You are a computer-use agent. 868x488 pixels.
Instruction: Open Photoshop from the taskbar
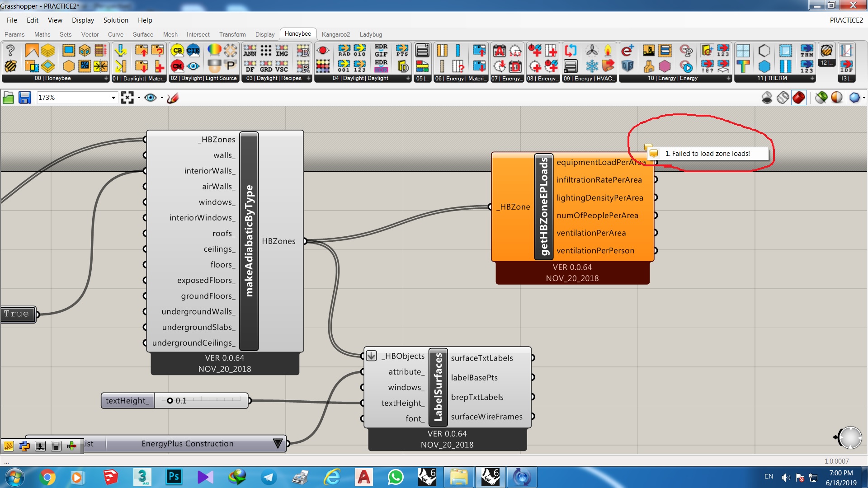(174, 477)
